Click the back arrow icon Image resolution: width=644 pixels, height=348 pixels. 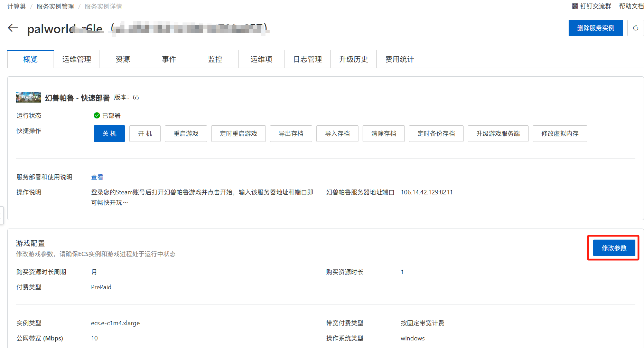tap(13, 28)
